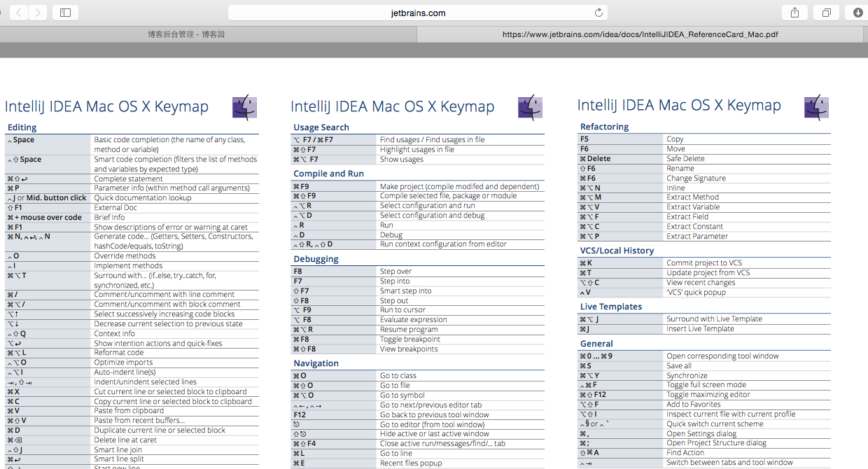Click 'Evaluate expression' text

[414, 320]
